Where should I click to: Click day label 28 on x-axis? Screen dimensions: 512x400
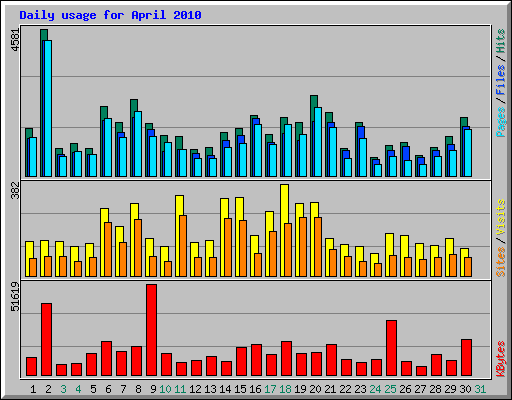click(435, 389)
